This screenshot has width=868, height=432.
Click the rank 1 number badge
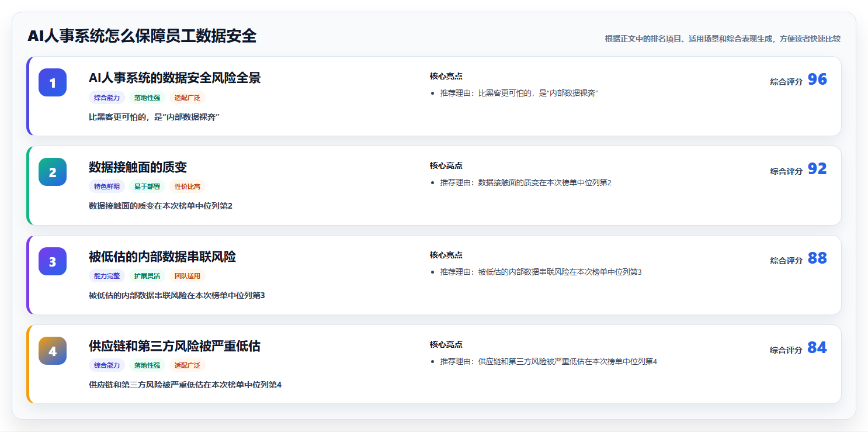(x=53, y=82)
